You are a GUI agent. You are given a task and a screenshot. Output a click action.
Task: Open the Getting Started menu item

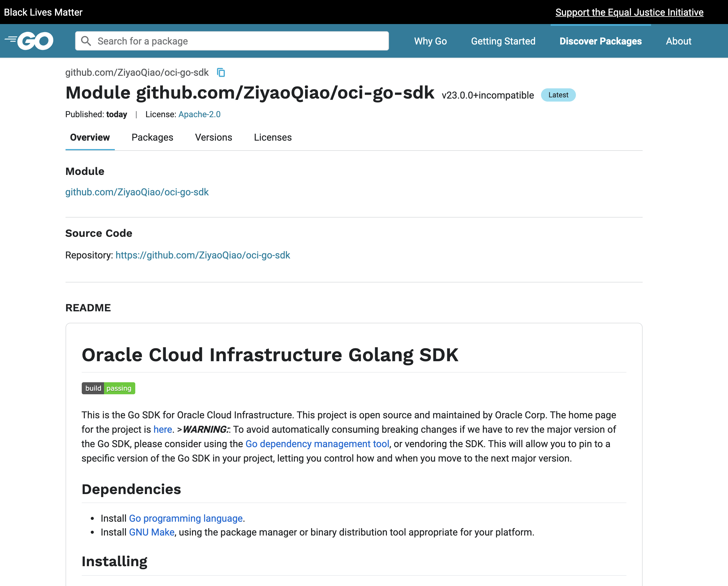pos(503,41)
